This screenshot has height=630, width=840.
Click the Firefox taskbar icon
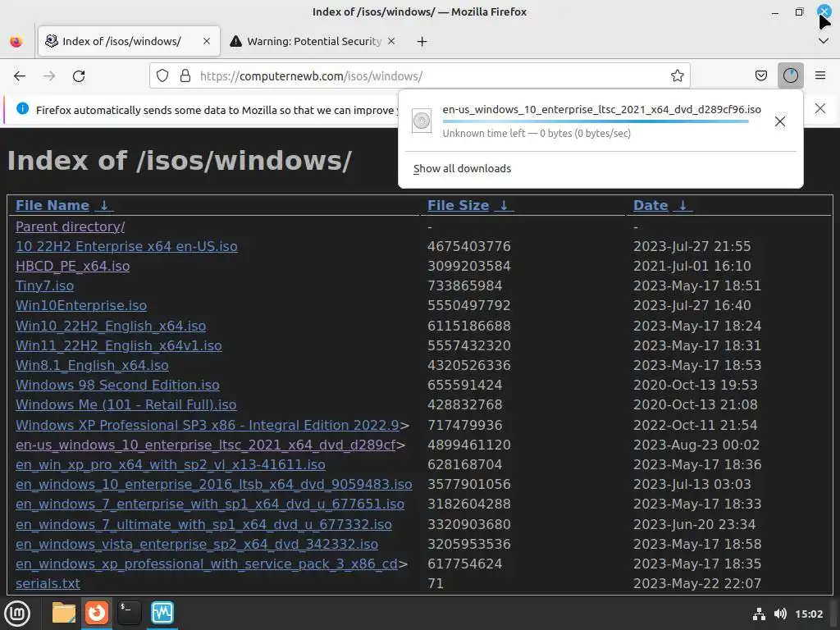coord(97,613)
